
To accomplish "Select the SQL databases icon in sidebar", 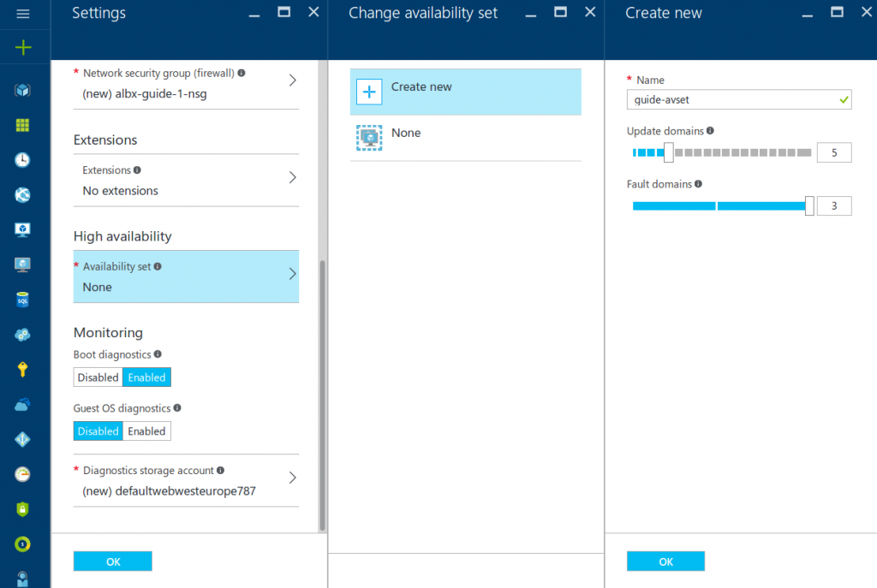I will 24,300.
